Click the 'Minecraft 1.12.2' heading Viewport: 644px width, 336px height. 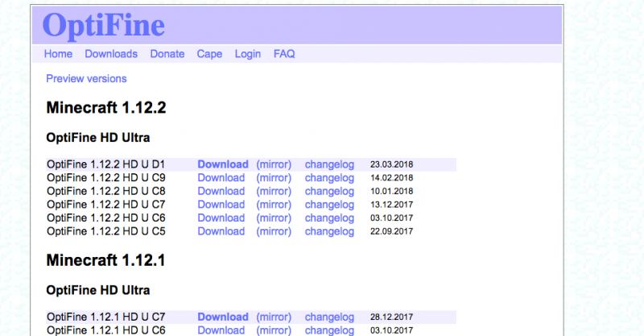(106, 108)
